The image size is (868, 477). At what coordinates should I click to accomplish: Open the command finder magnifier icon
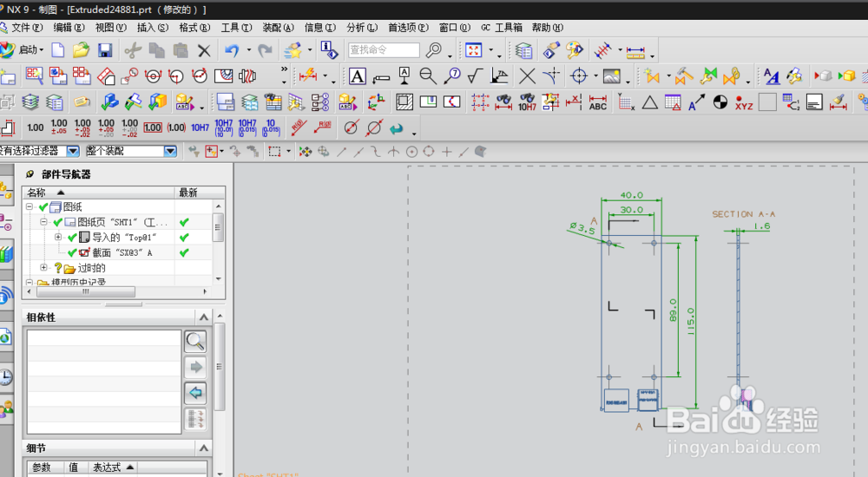pos(434,50)
